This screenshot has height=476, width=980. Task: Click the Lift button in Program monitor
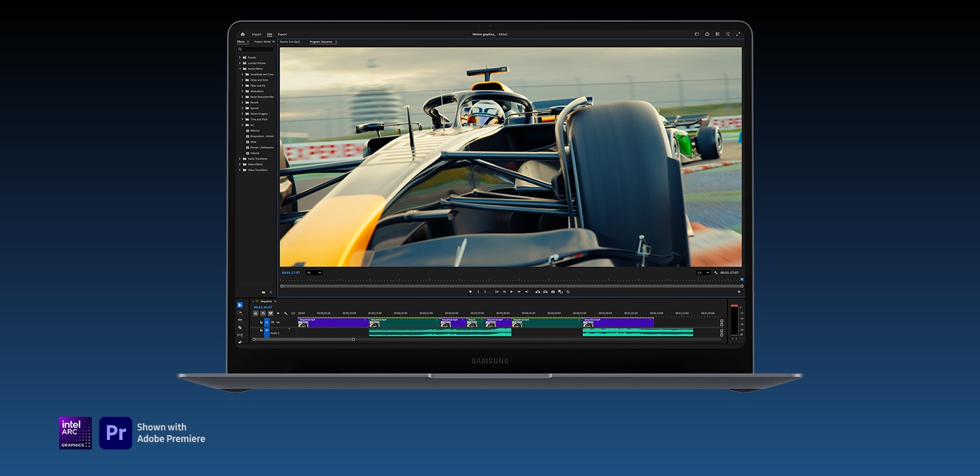click(x=538, y=292)
